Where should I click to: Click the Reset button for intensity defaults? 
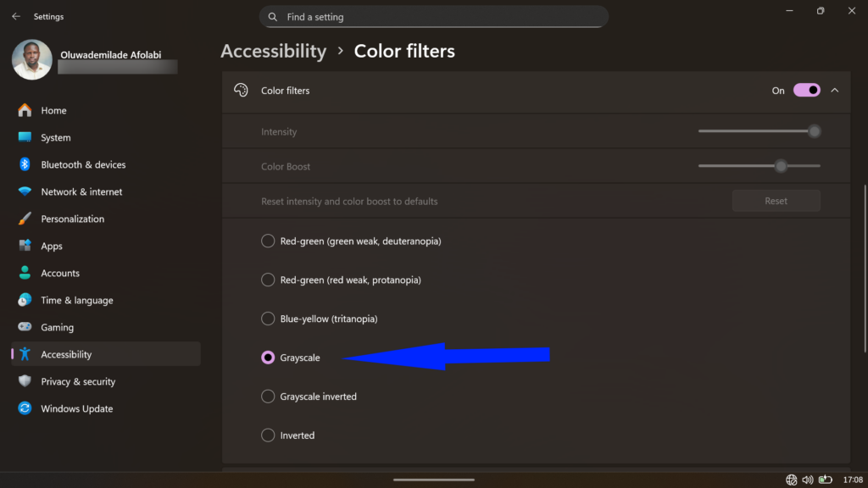coord(776,201)
